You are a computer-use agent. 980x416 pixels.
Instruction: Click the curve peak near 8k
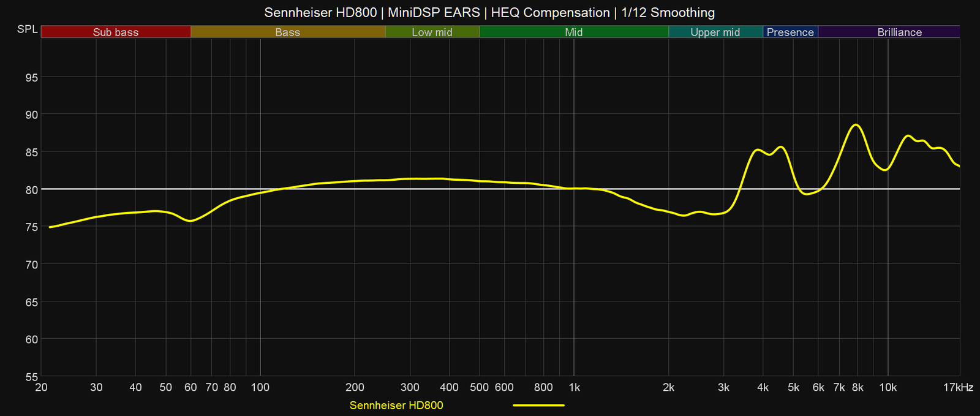tap(856, 125)
